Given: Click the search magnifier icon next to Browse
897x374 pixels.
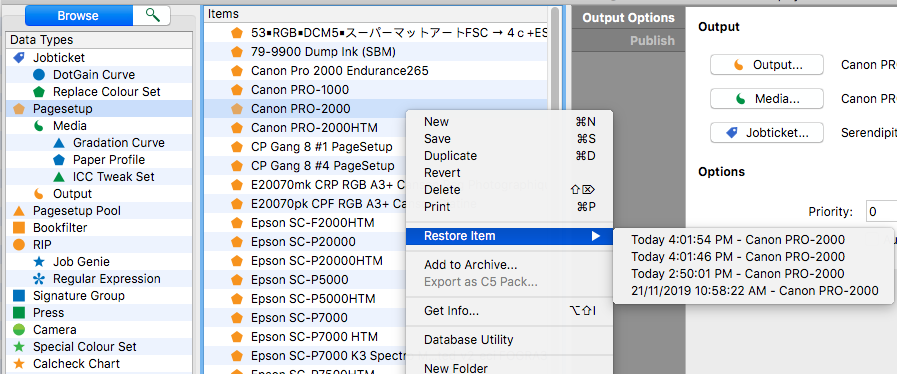Looking at the screenshot, I should coord(152,15).
